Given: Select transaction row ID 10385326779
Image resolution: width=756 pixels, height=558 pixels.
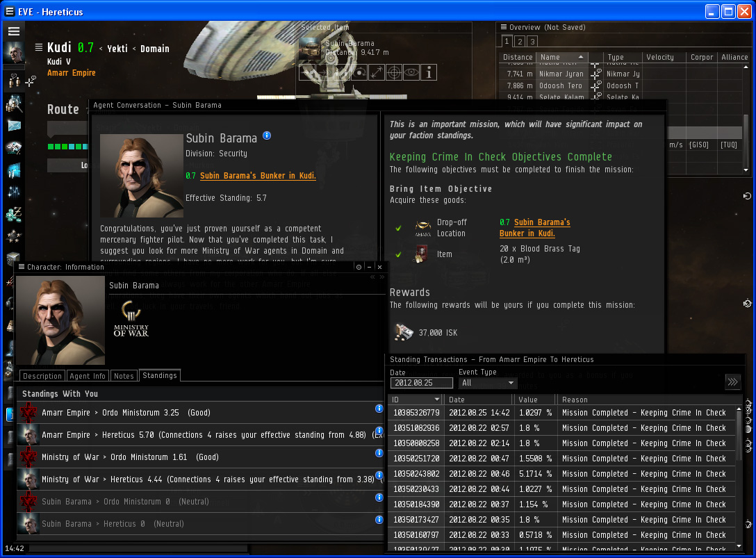Looking at the screenshot, I should click(x=561, y=412).
